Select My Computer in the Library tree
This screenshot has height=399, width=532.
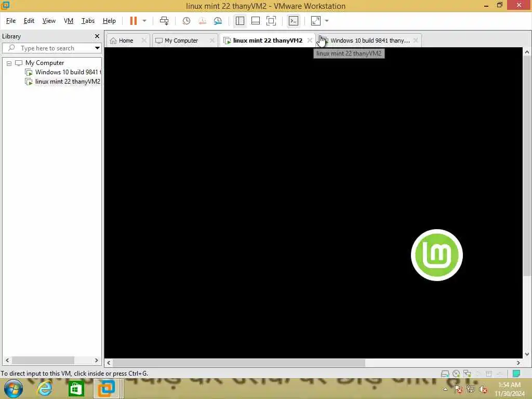pos(45,63)
